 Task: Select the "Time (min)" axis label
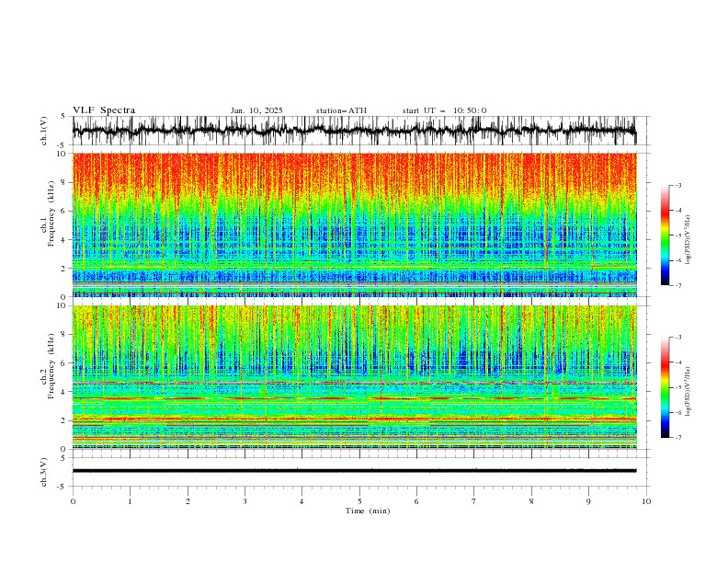368,511
